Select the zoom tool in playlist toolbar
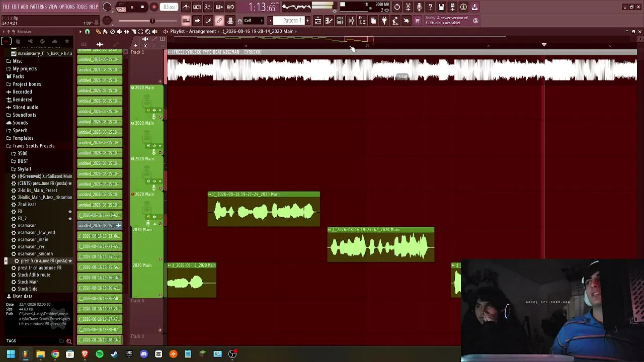 147,32
